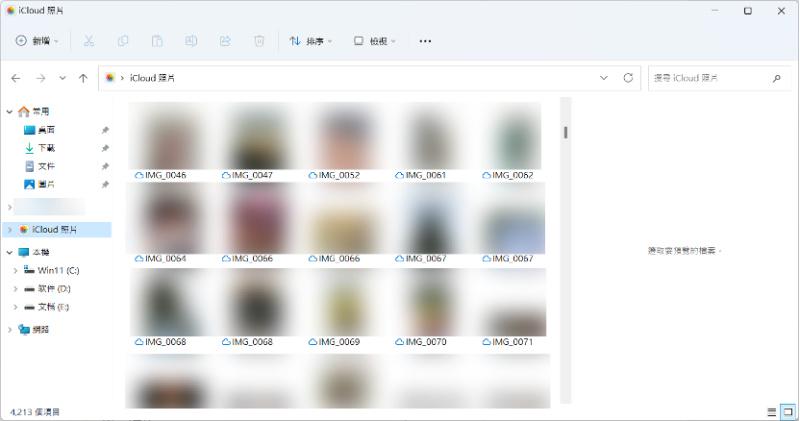The image size is (800, 421).
Task: Expand the (E:) drive node
Action: click(x=15, y=307)
